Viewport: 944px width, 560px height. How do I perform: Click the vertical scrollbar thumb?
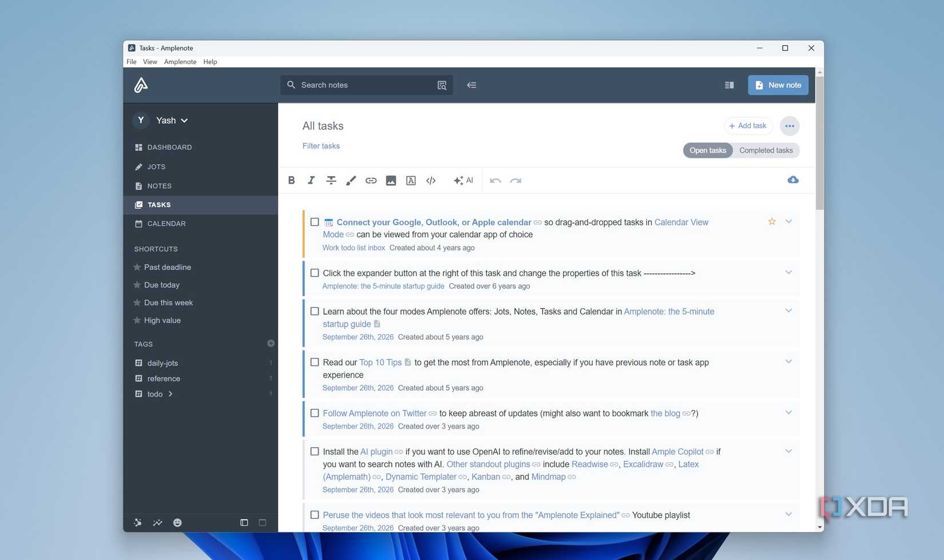[x=820, y=143]
